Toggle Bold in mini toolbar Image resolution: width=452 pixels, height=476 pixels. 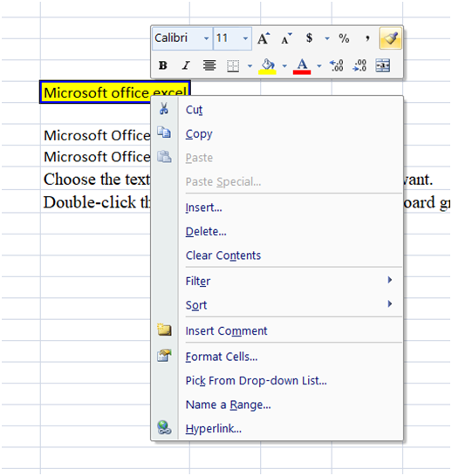163,65
